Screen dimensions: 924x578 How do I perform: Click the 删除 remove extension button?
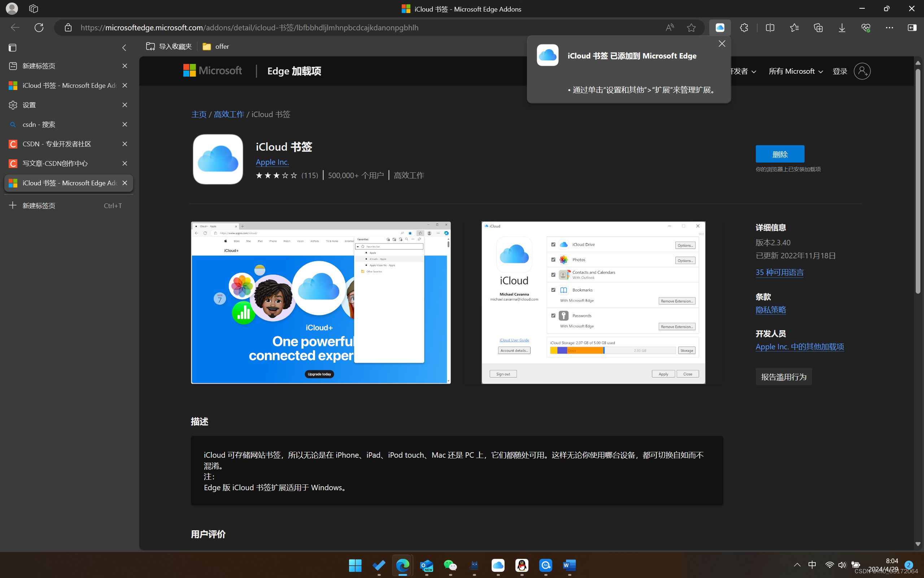[x=780, y=154]
